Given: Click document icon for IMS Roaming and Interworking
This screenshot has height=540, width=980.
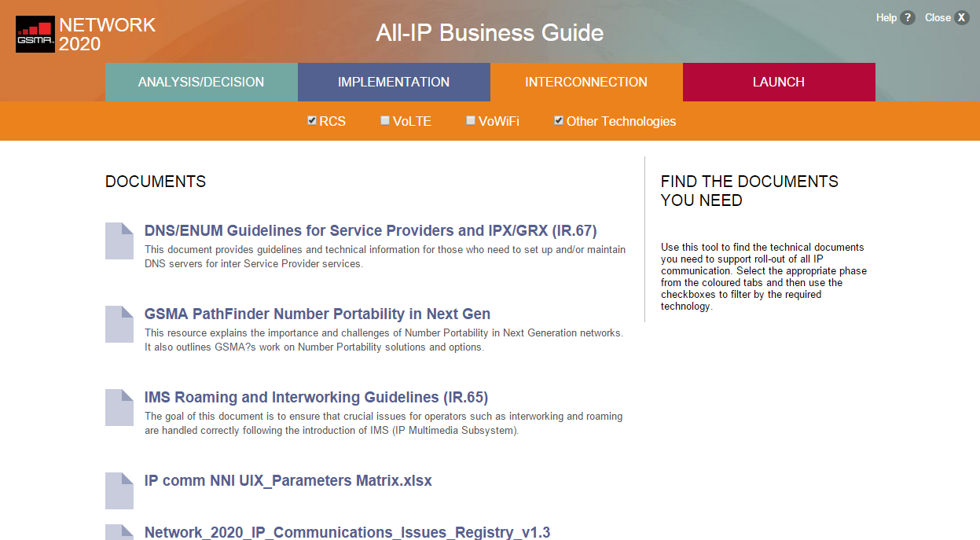Looking at the screenshot, I should (x=119, y=407).
